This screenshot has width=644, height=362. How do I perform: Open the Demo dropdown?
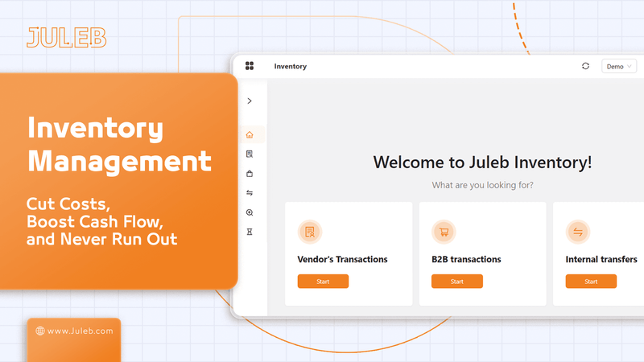click(x=618, y=67)
